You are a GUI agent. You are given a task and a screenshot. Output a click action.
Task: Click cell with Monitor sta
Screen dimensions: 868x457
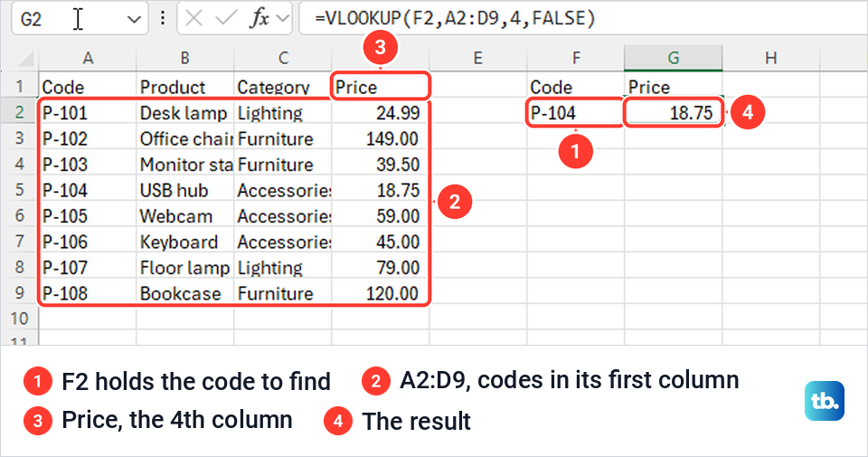(x=184, y=164)
